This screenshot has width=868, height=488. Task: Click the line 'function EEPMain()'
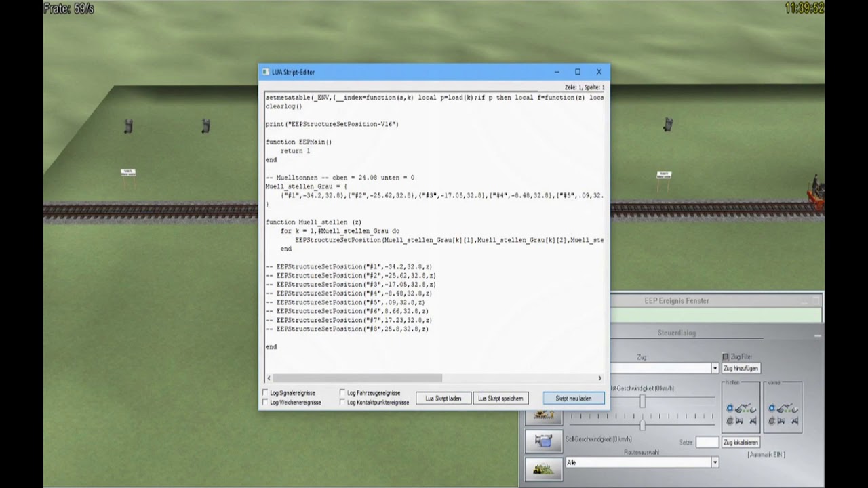coord(298,142)
